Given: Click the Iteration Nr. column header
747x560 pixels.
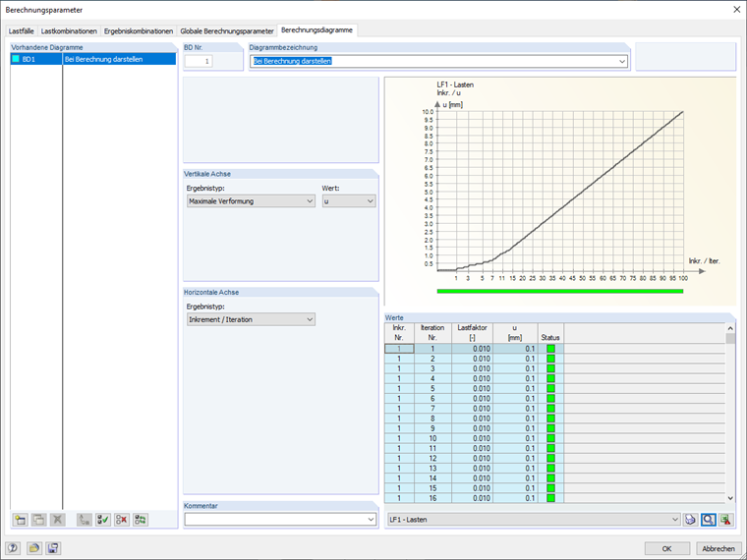Looking at the screenshot, I should point(432,333).
